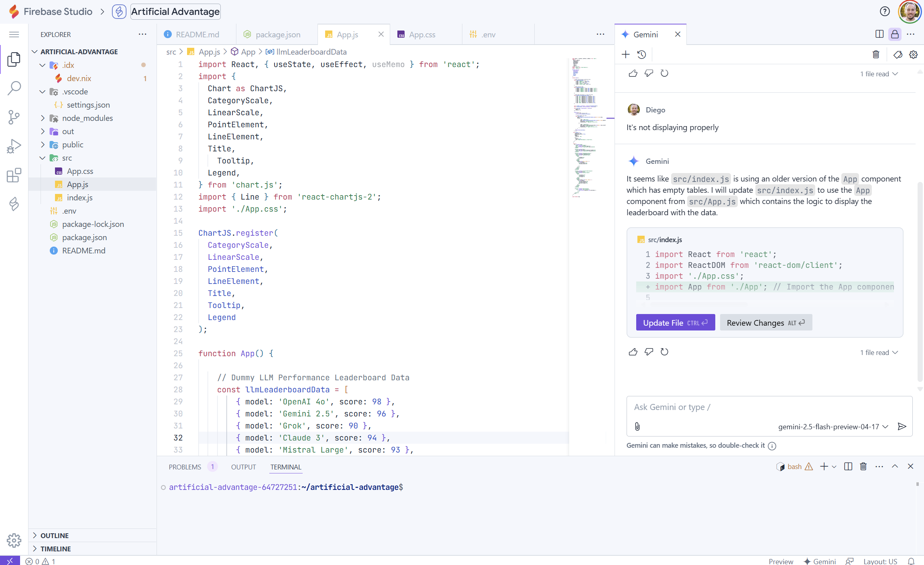This screenshot has width=924, height=565.
Task: Expand the public folder
Action: [x=43, y=145]
